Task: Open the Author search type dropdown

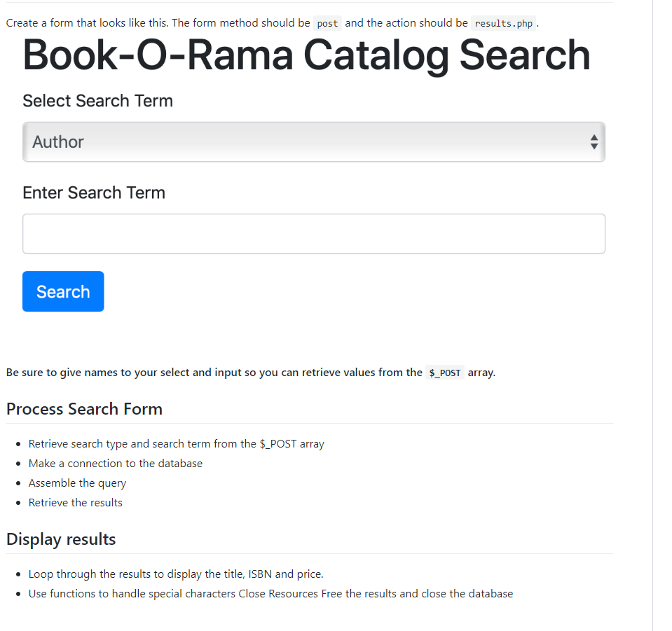Action: tap(313, 141)
